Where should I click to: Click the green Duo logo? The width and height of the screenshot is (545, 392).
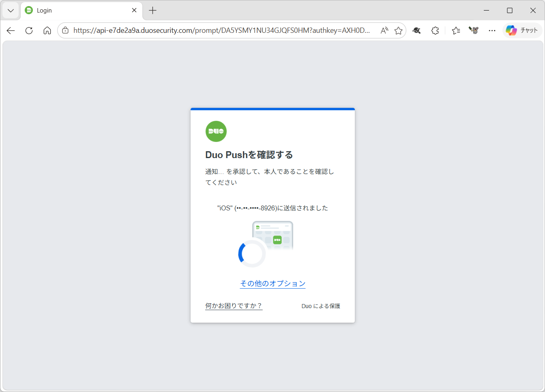point(216,131)
